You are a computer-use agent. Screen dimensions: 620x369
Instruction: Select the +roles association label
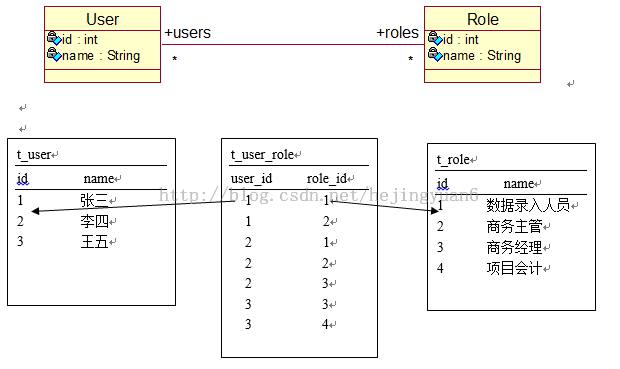pos(397,32)
